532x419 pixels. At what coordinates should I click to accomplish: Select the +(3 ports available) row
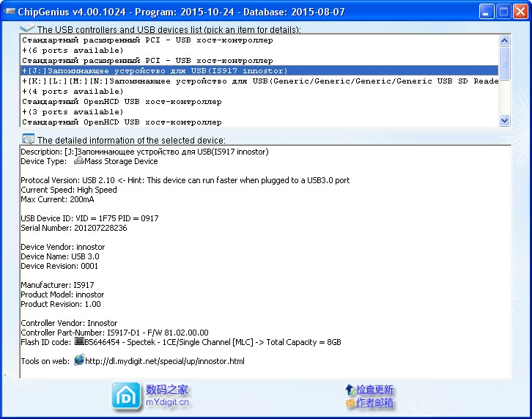click(x=259, y=111)
